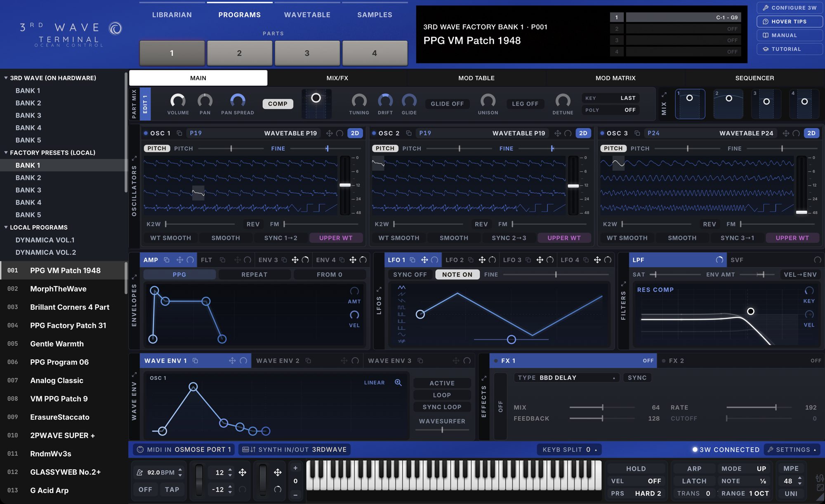Open the MIDI IN OSMOSE PORT 1 selector
Viewport: 825px width, 504px height.
click(184, 450)
